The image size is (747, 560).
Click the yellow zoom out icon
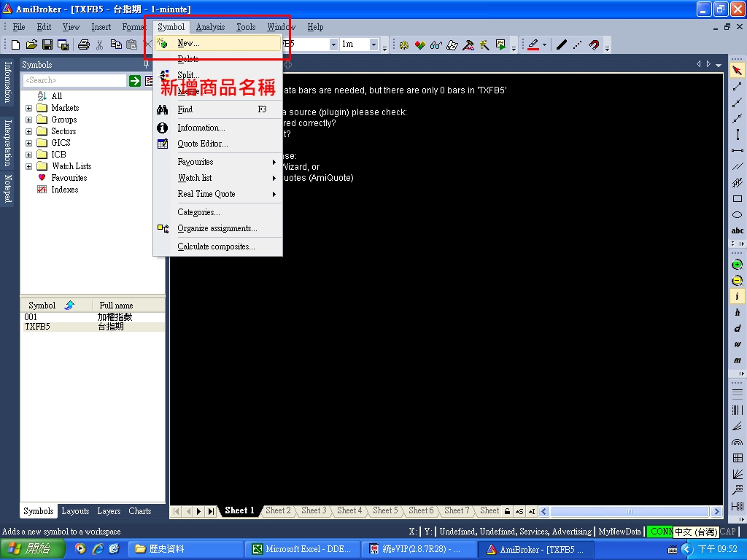coord(737,281)
